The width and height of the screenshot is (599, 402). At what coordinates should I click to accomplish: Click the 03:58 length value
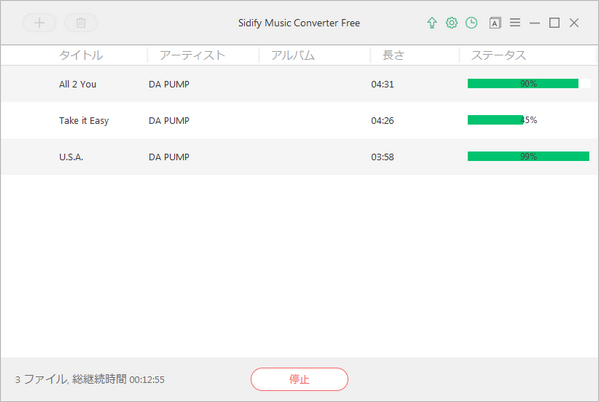pos(382,157)
